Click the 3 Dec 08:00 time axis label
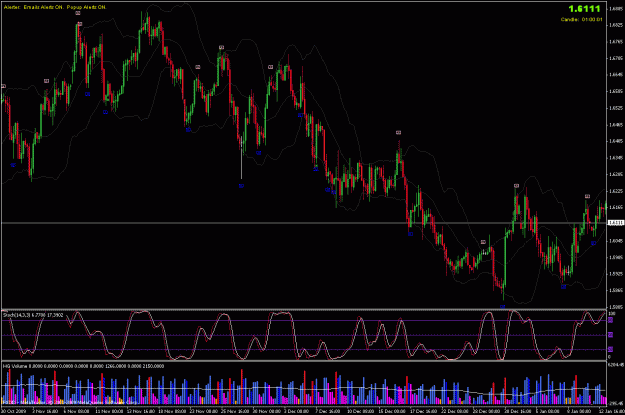 pyautogui.click(x=297, y=411)
